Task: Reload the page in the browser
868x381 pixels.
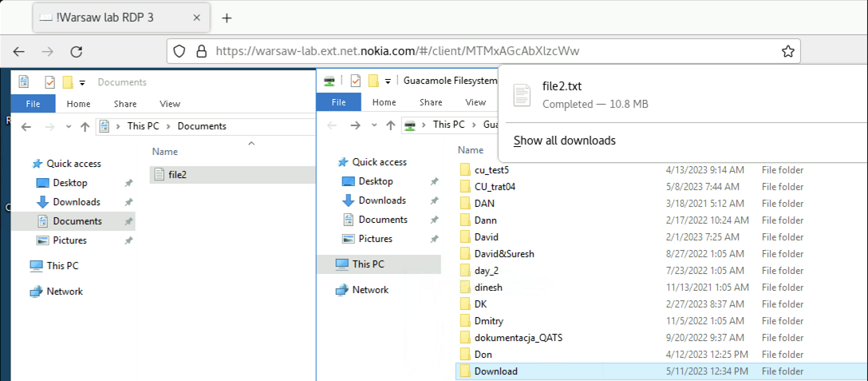Action: [x=77, y=51]
